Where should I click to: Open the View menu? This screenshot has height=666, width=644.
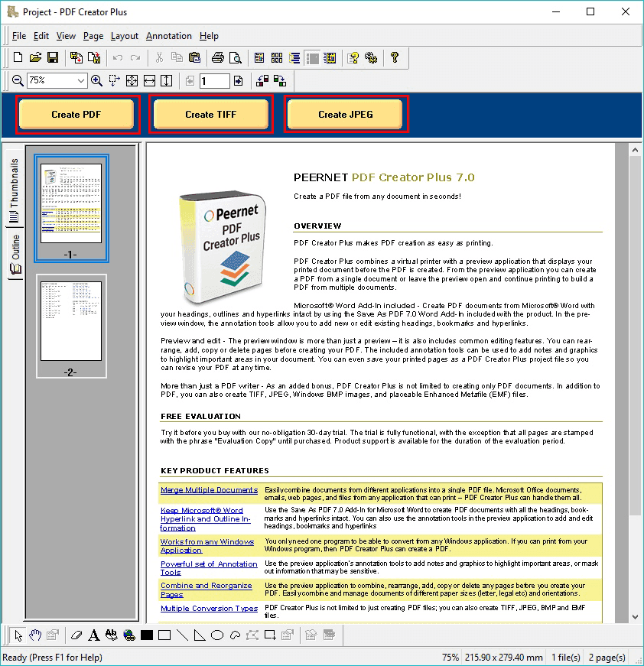pos(66,36)
